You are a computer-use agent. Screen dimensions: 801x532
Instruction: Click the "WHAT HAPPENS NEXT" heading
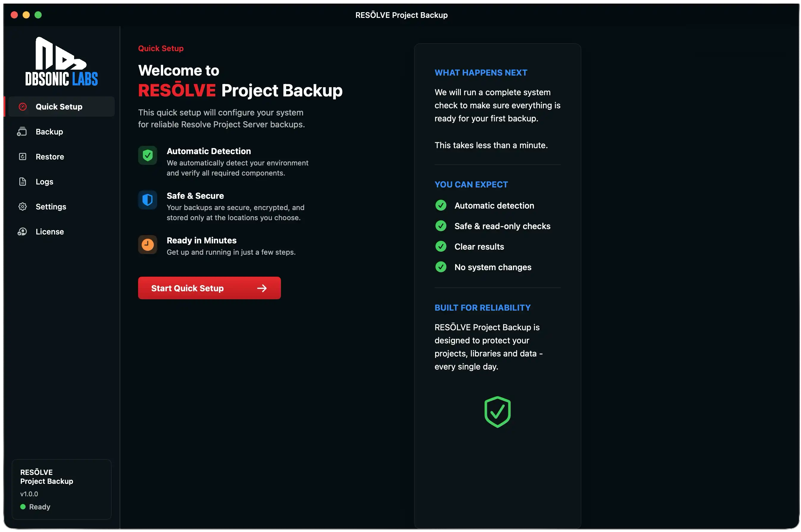tap(481, 73)
